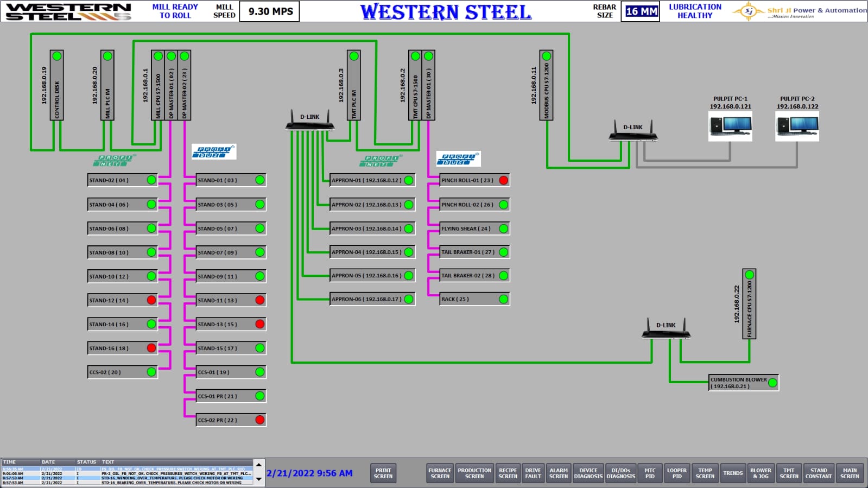Open the Furnace Screen
868x488 pixels.
point(440,473)
